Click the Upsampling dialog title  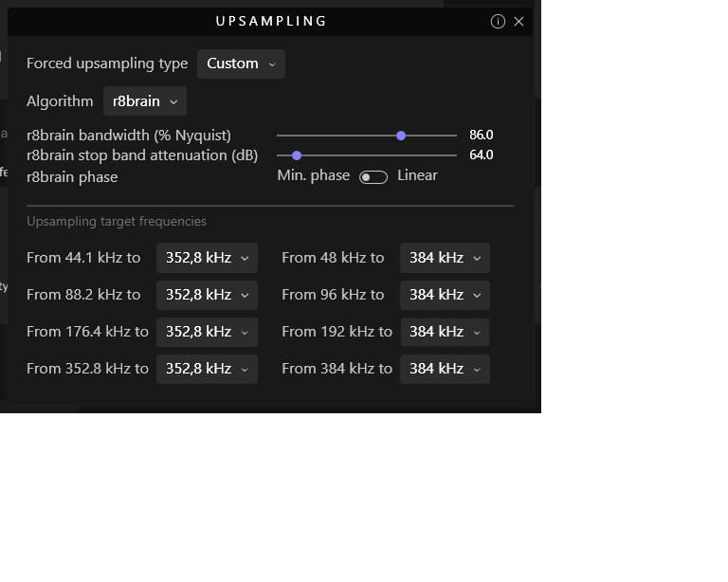(x=270, y=21)
